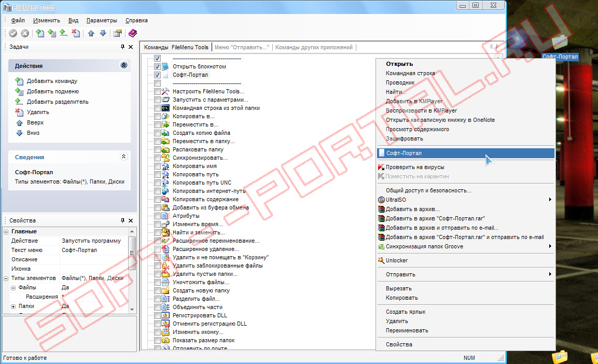Click the Добавить из буфера обмена icon

click(165, 208)
